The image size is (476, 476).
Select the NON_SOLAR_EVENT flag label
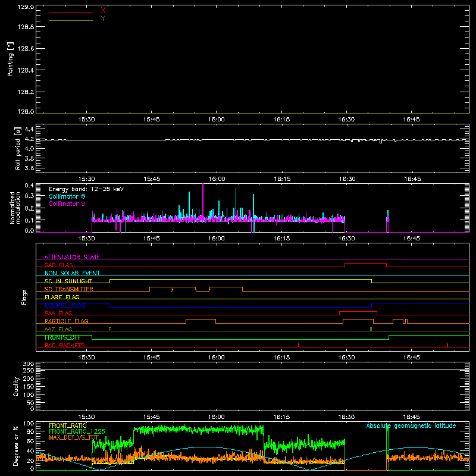click(x=72, y=273)
